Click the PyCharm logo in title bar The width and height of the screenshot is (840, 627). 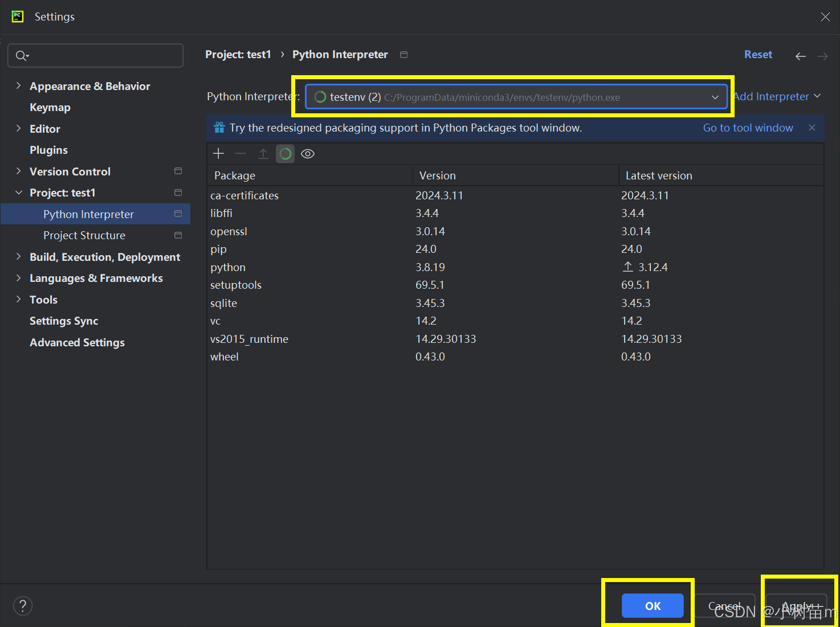(x=18, y=17)
